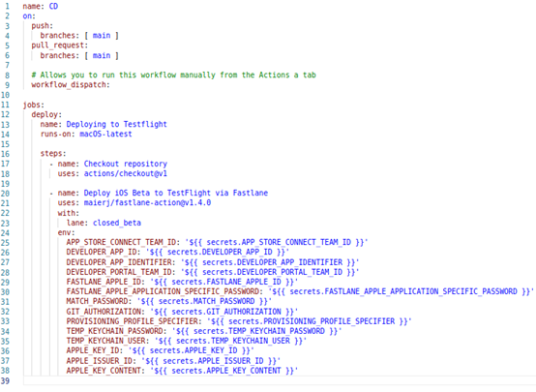Image resolution: width=536 pixels, height=392 pixels.
Task: Click 'macOS-latest' runner value
Action: tap(105, 135)
